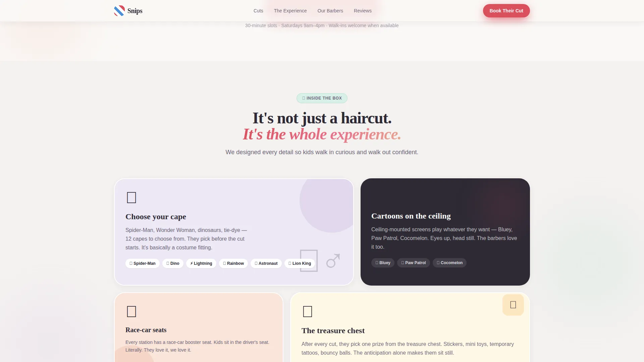
Task: Open Our Barbers nav link
Action: point(330,11)
